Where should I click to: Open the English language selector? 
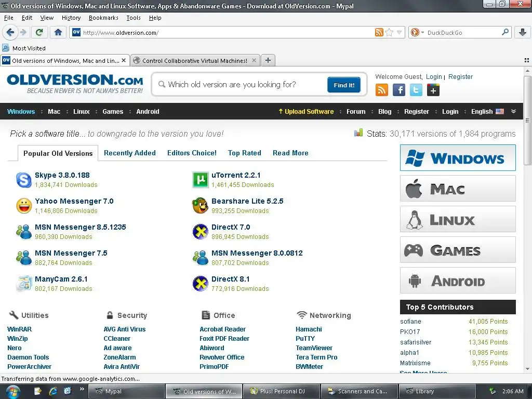(x=487, y=111)
